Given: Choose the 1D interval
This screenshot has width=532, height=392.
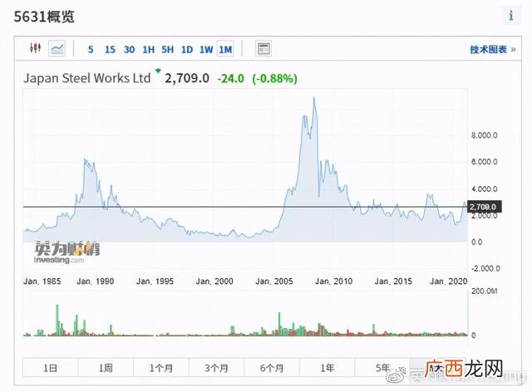Looking at the screenshot, I should click(x=187, y=50).
